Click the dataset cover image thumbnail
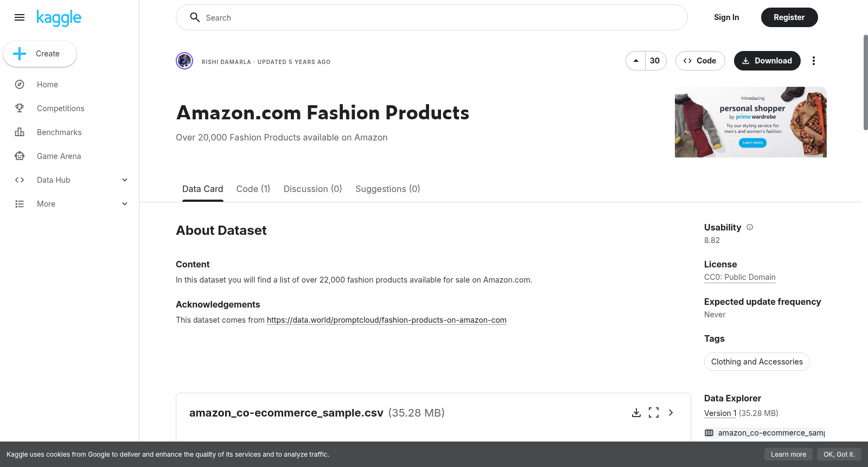The width and height of the screenshot is (868, 467). click(751, 122)
